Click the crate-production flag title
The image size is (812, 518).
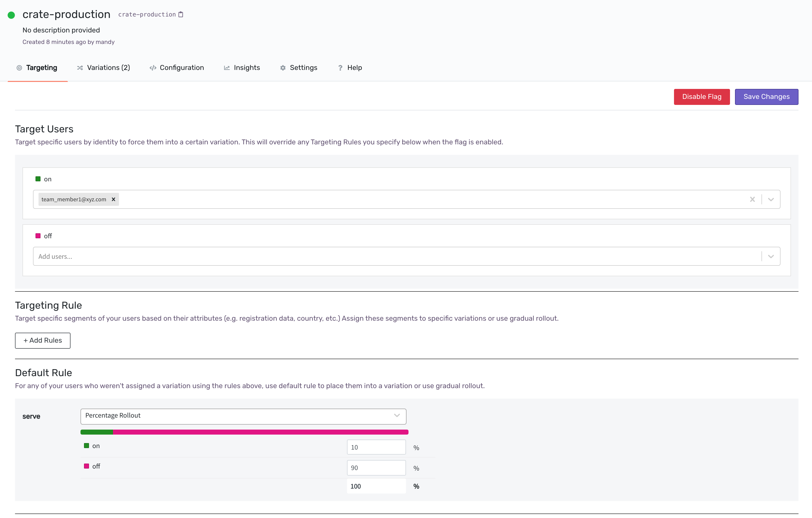66,14
